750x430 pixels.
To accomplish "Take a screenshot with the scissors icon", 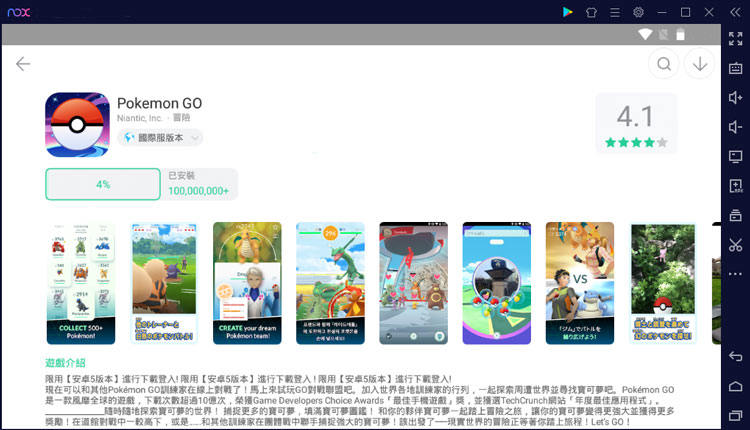I will tap(735, 245).
